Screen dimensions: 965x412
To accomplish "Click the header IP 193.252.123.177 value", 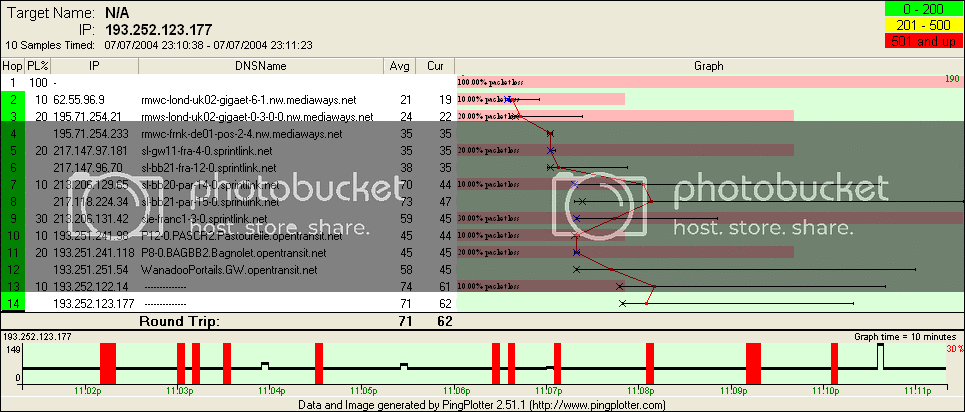I will [159, 30].
